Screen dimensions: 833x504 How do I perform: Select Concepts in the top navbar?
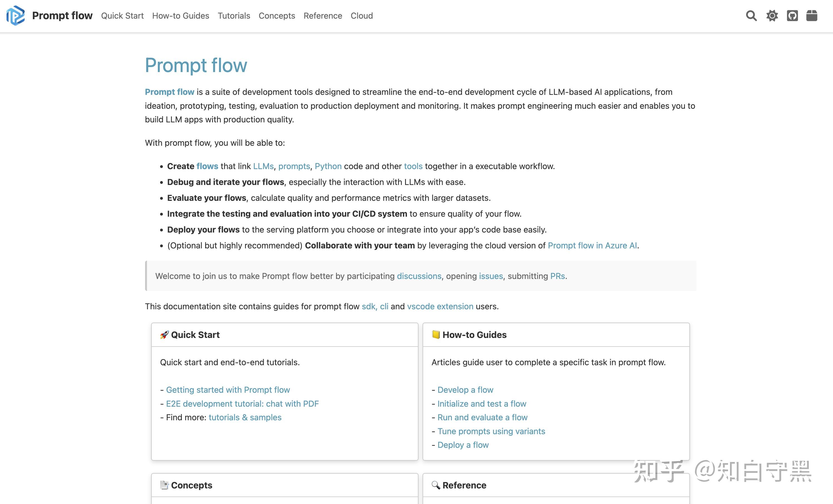coord(276,16)
